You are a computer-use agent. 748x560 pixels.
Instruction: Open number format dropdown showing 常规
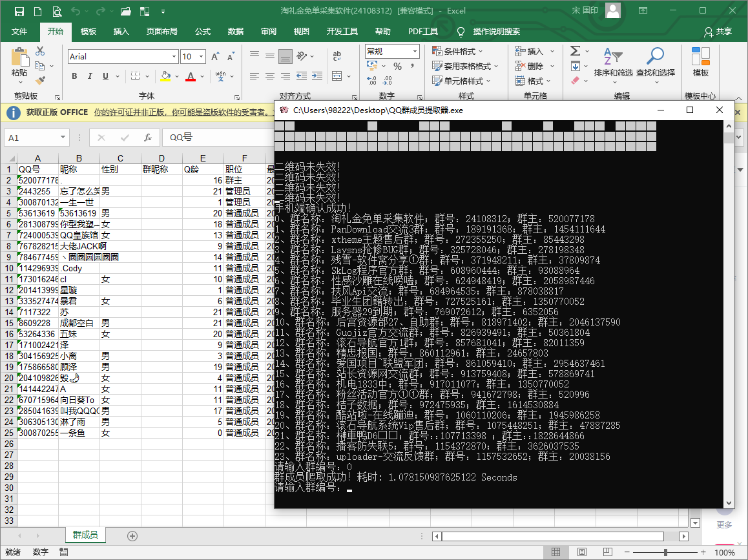(x=415, y=51)
